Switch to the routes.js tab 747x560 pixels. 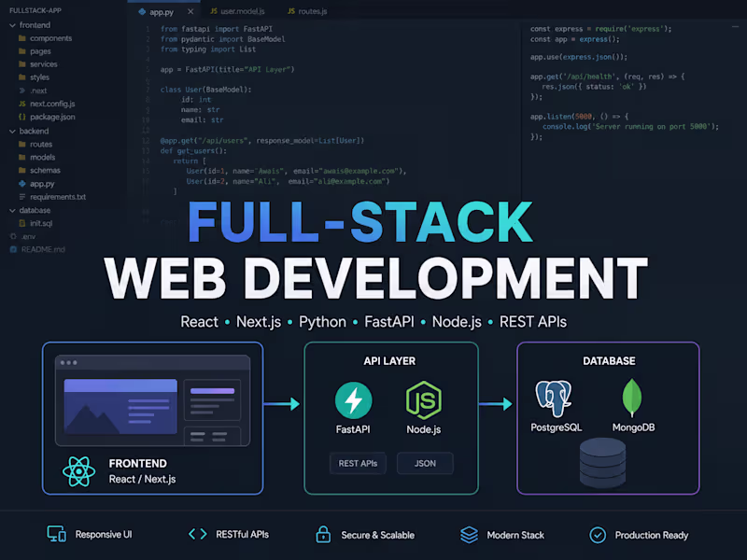(x=307, y=11)
